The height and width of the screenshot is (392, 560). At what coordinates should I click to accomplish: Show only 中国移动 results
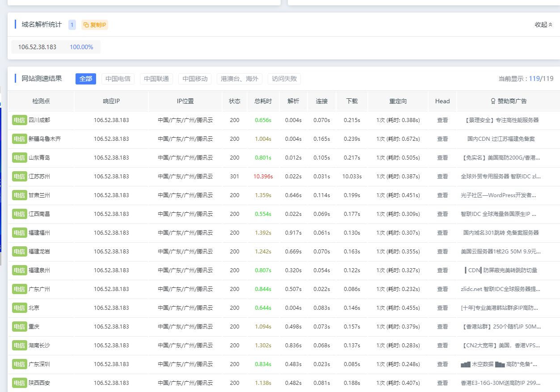[195, 79]
